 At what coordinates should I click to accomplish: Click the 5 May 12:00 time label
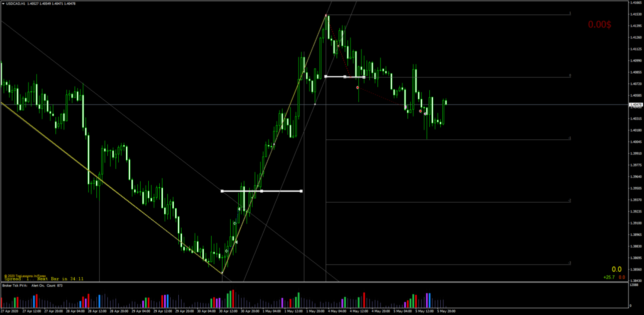click(425, 311)
